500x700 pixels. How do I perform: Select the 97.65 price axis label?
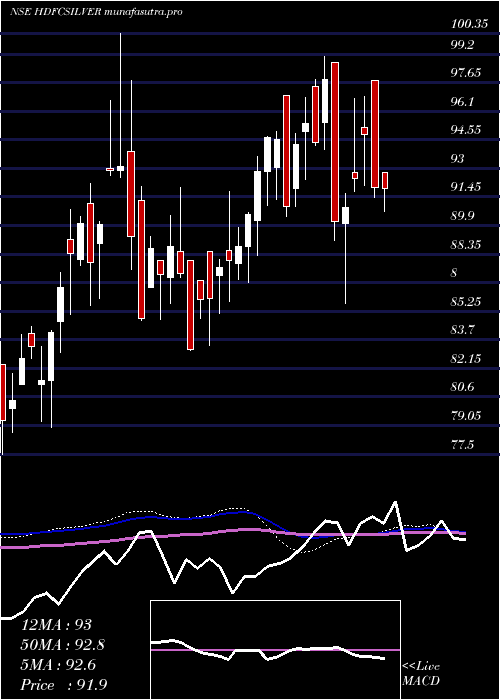tap(466, 73)
